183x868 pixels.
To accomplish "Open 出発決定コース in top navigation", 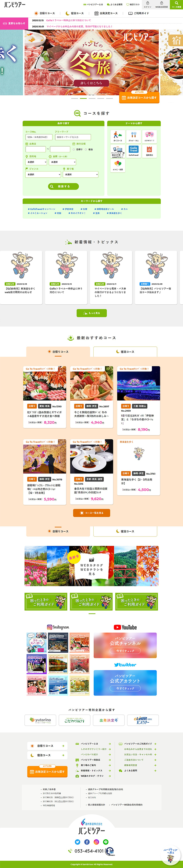I will tap(106, 13).
